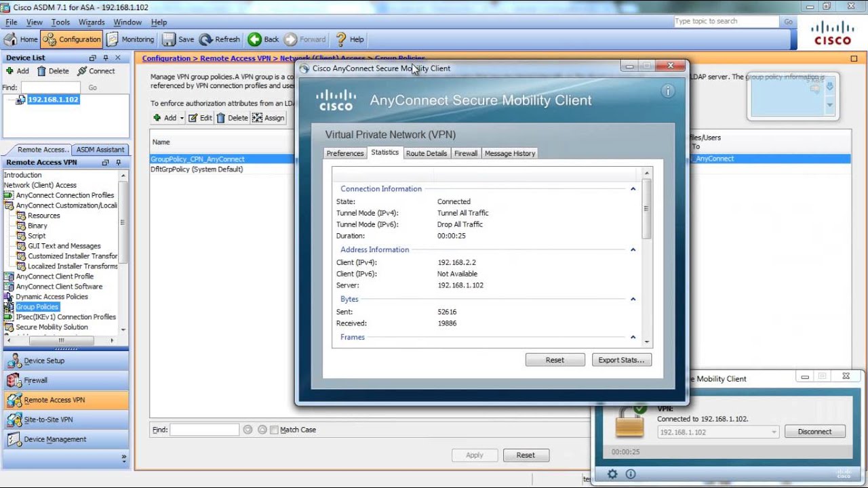Open IPsec(IKEv1) Connection Profiles
The height and width of the screenshot is (488, 868).
60,317
